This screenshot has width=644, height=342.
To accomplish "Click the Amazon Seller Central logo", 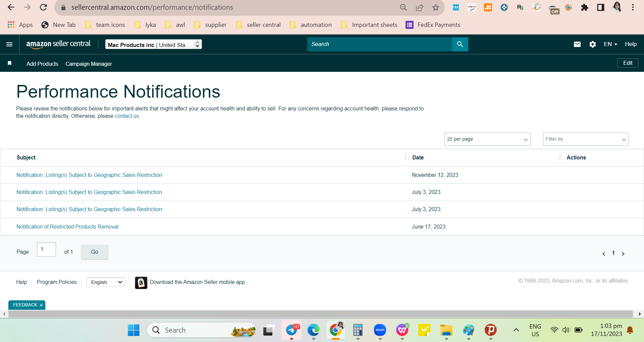I will click(x=58, y=44).
